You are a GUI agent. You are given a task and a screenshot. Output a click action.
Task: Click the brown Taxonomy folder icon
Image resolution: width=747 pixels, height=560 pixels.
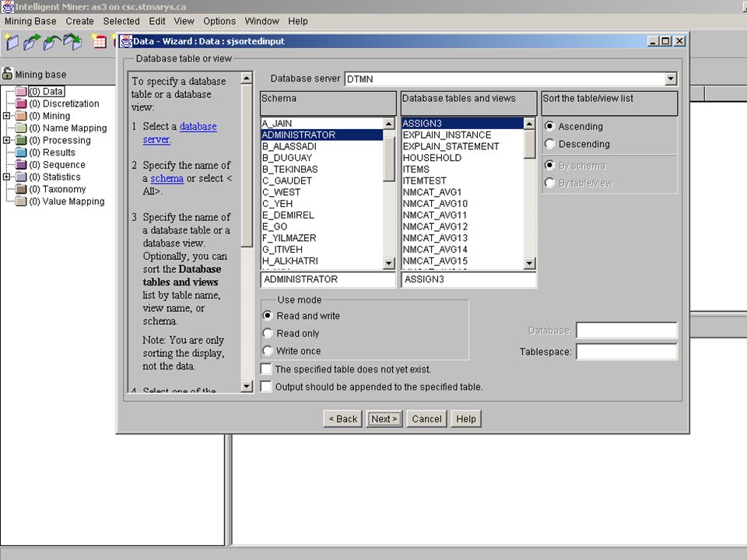coord(21,189)
